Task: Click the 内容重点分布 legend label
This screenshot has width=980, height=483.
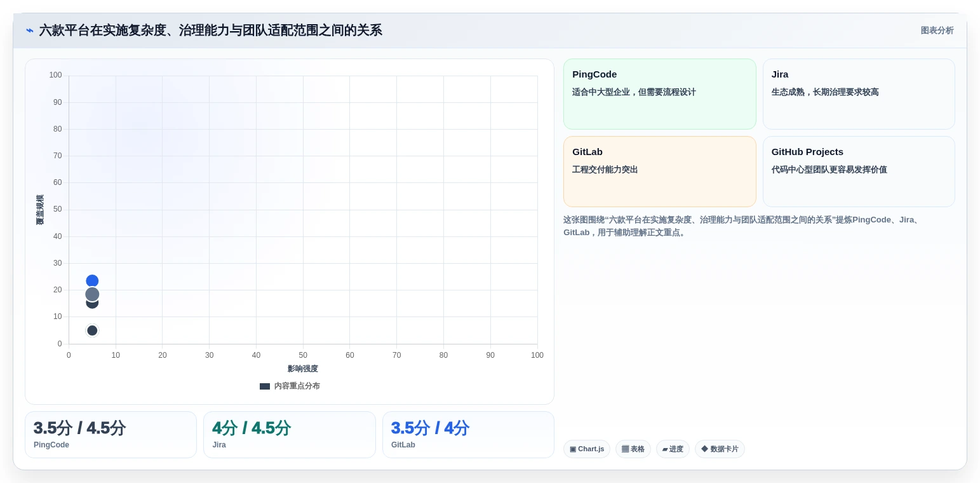Action: (297, 386)
